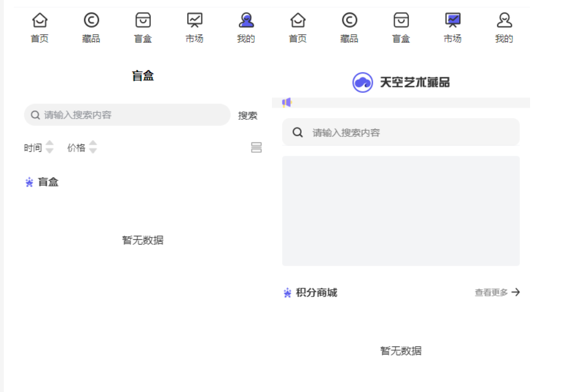Open 盲盒 tab in left nav bar
584x392 pixels.
click(143, 28)
